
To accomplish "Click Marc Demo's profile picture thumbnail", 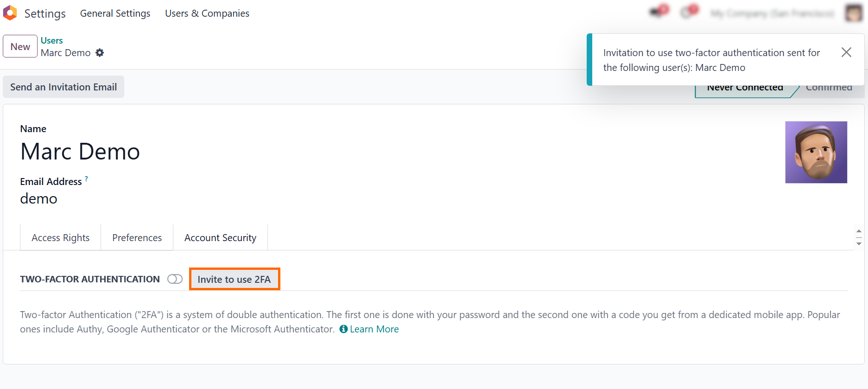I will 816,152.
